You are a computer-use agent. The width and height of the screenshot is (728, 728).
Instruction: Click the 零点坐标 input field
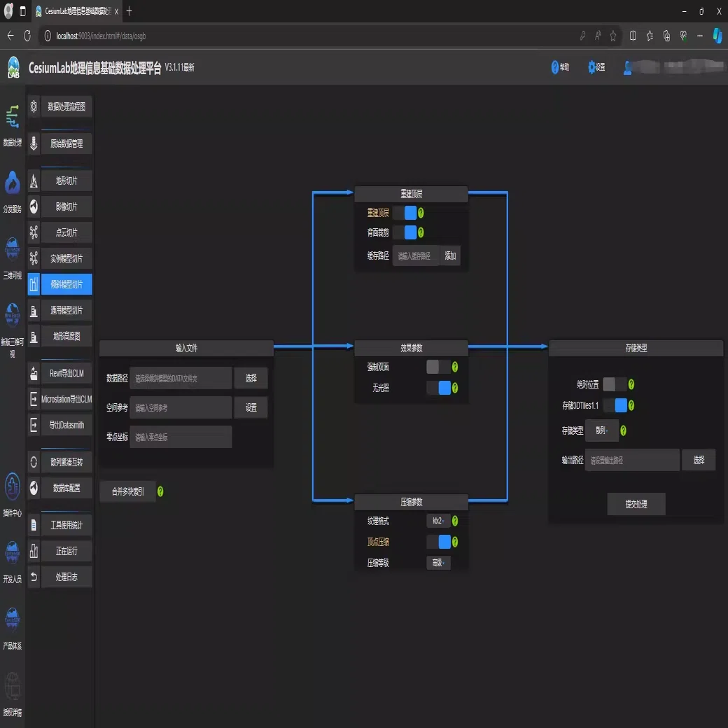point(181,437)
